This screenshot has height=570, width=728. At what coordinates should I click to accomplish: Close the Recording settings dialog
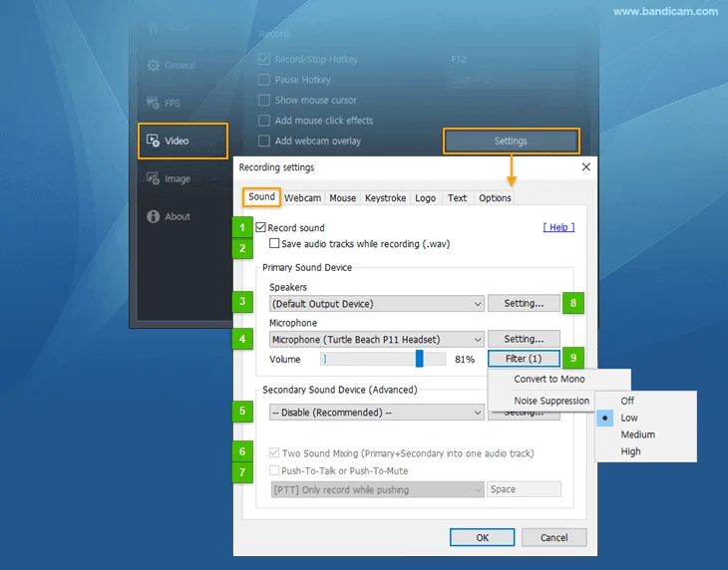[x=586, y=167]
